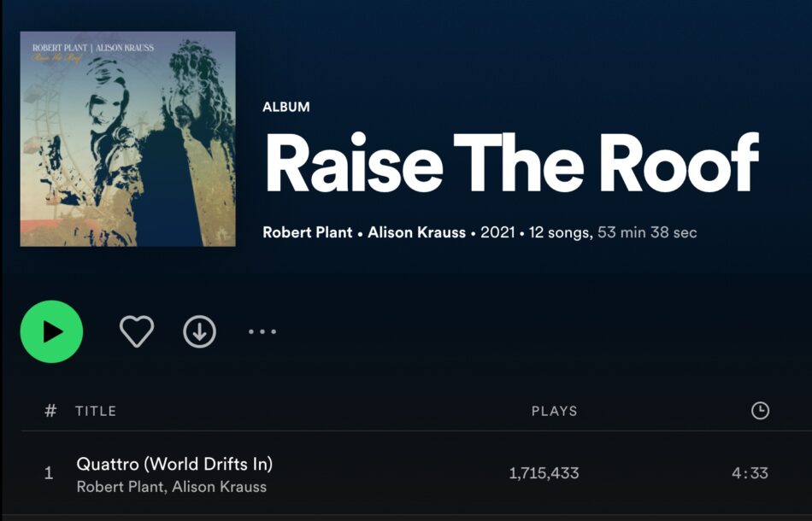The height and width of the screenshot is (521, 812).
Task: Open Robert Plant link under Quattro track
Action: pos(120,487)
